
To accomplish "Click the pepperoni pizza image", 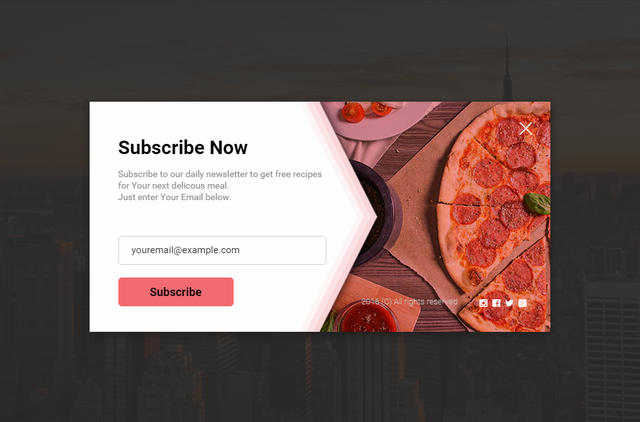I will [x=496, y=216].
